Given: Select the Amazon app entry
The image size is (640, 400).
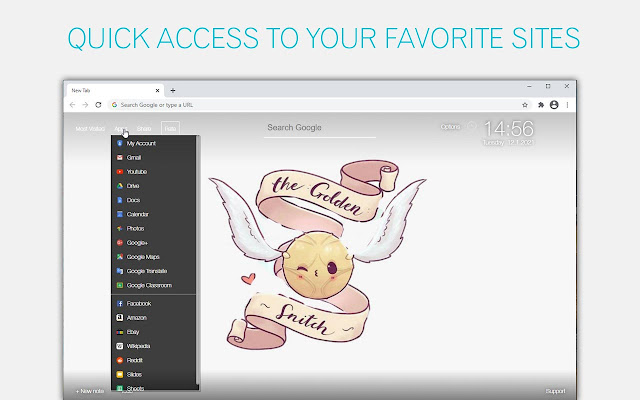Looking at the screenshot, I should click(x=153, y=318).
